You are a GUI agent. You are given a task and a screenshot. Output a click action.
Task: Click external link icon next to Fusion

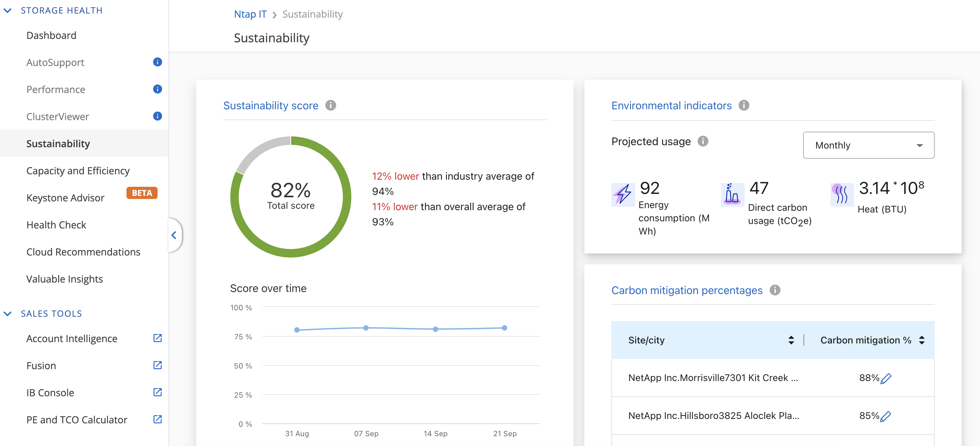[x=157, y=365]
